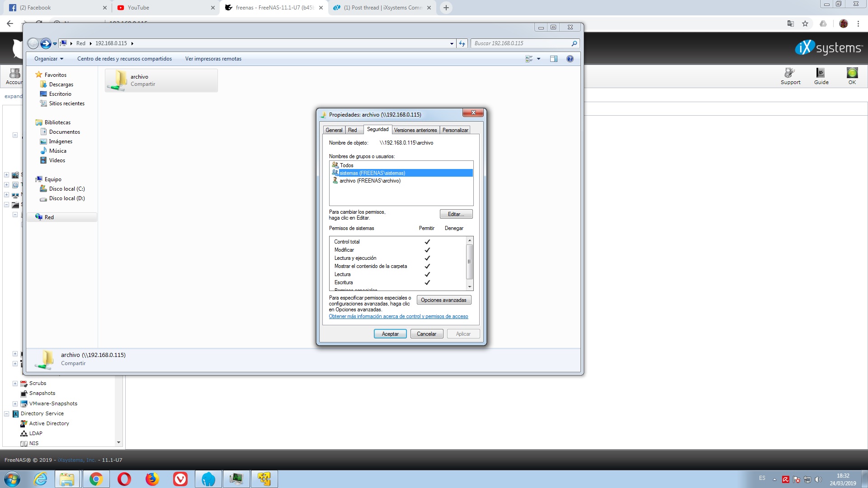Expand the VMware-Snapshots tree node
Screen dimensions: 868x488
click(15, 404)
